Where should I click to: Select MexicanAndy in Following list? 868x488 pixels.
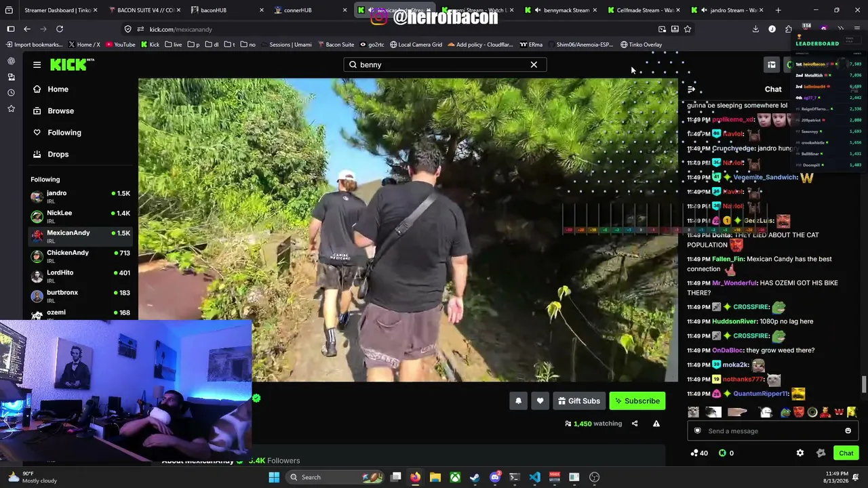(x=80, y=236)
